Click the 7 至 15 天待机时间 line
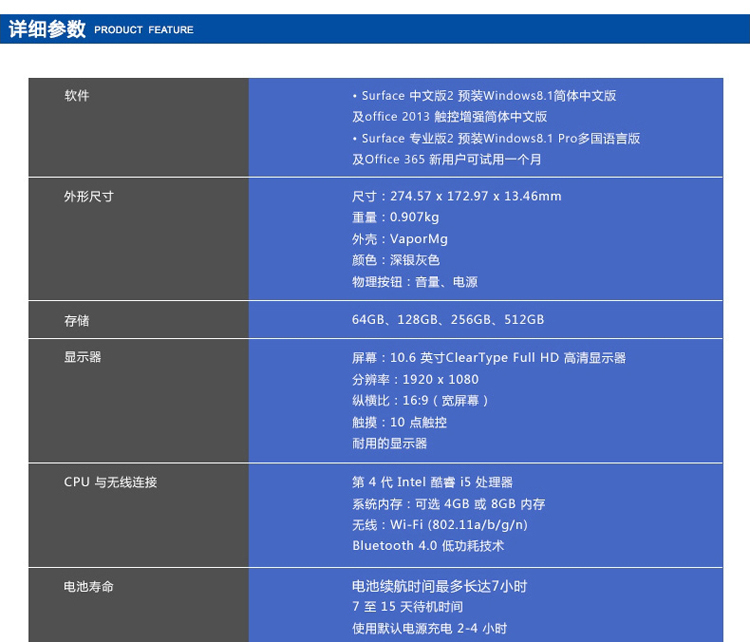 (408, 607)
